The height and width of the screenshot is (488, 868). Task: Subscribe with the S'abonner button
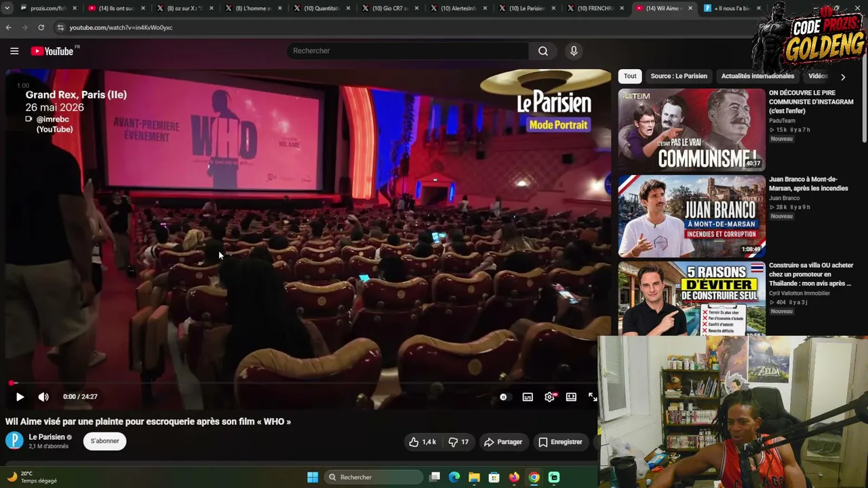coord(104,441)
